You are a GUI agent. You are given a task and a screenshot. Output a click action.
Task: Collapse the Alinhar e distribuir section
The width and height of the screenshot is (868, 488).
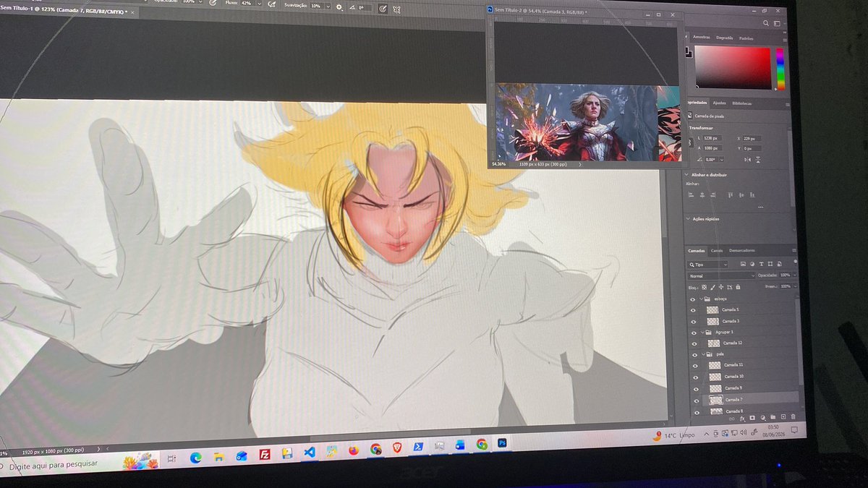686,174
